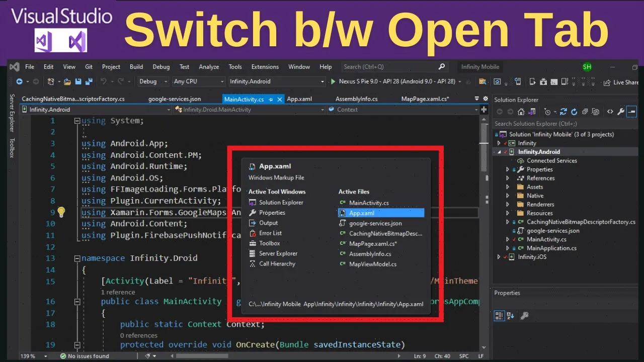Collapse the Infinity.Android project node
The height and width of the screenshot is (362, 644).
click(499, 152)
